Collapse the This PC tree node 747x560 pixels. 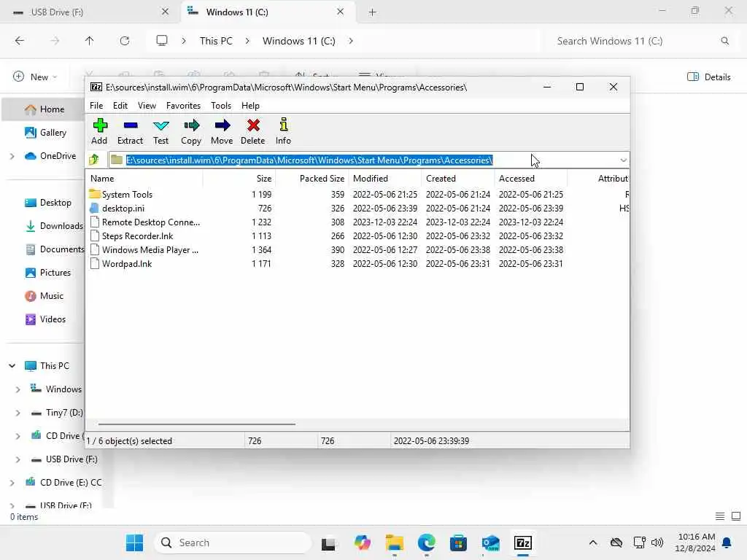click(12, 366)
